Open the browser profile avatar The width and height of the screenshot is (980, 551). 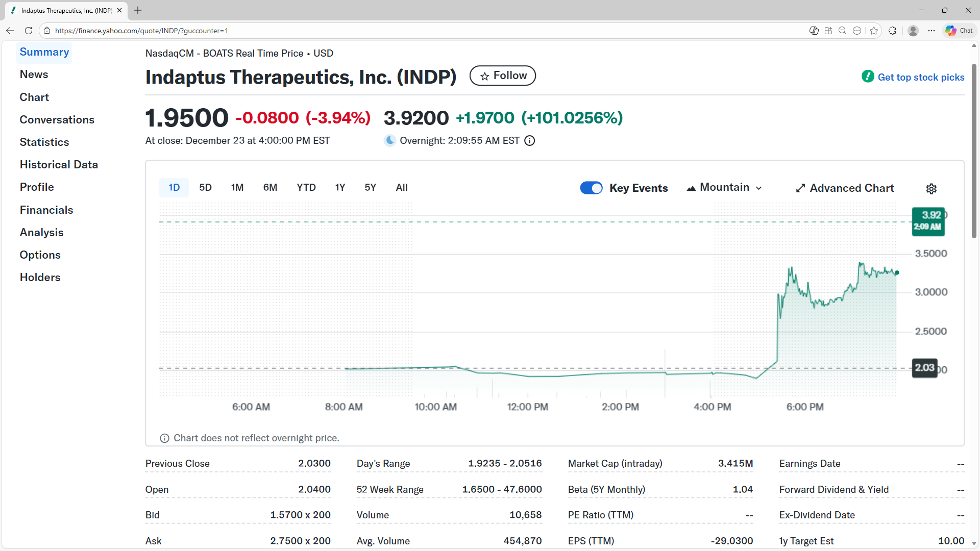(x=914, y=31)
